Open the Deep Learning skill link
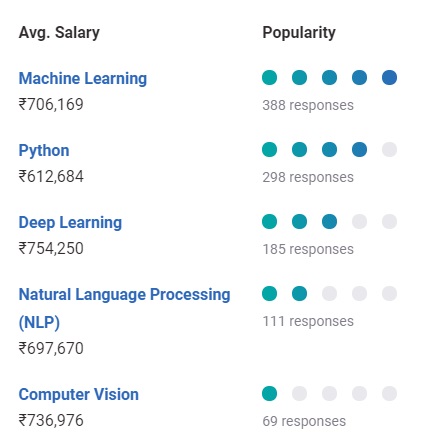428x444 pixels. coord(70,223)
